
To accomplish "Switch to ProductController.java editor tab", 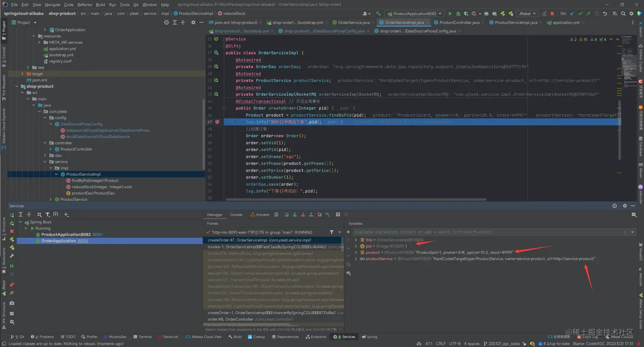I will click(x=459, y=23).
